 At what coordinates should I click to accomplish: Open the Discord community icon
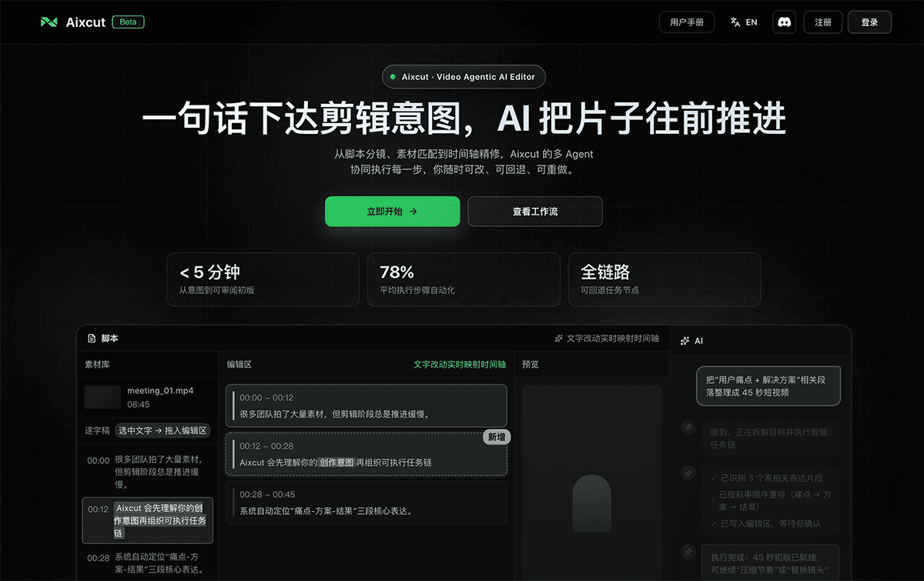tap(784, 22)
